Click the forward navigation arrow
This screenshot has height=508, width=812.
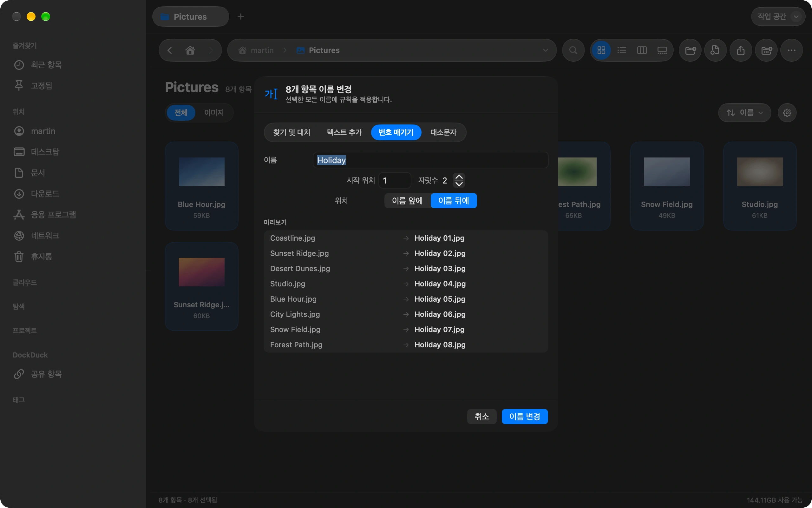point(211,50)
